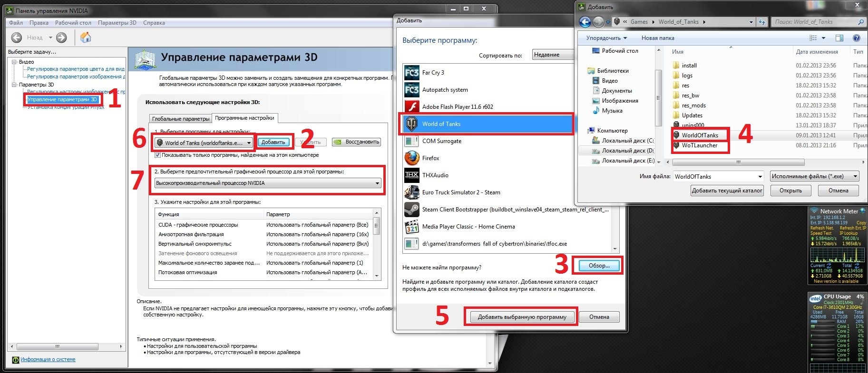Open the view options dropdown arrow
Viewport: 868px width, 373px height.
click(823, 38)
